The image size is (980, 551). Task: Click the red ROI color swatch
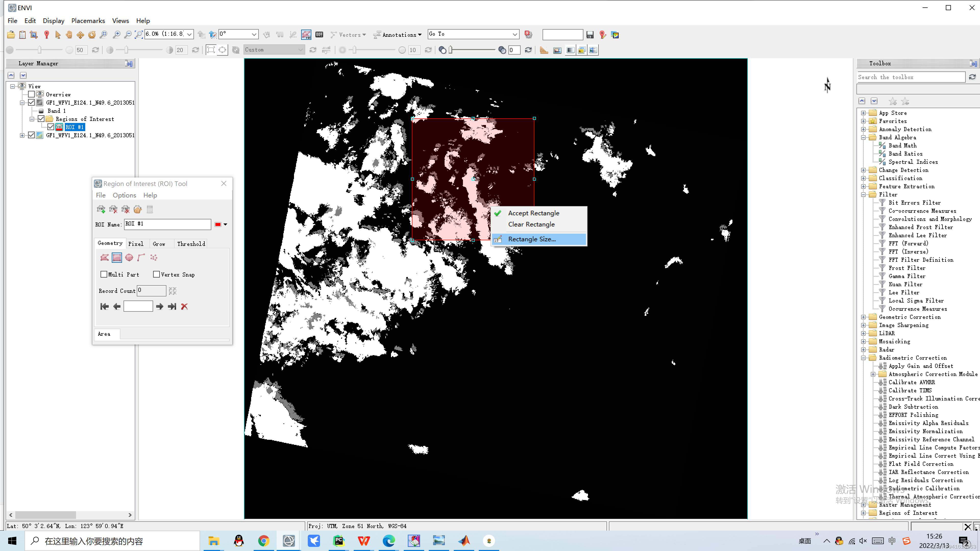(218, 224)
